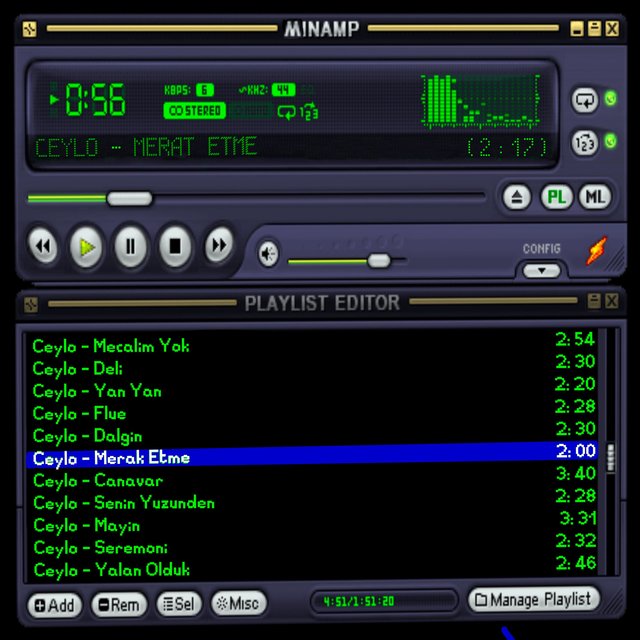Open the Sel selection menu button

[179, 604]
